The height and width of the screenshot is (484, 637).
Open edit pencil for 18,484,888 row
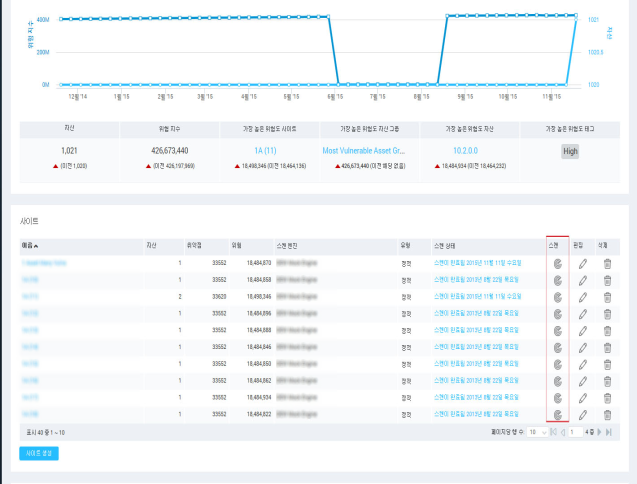582,330
